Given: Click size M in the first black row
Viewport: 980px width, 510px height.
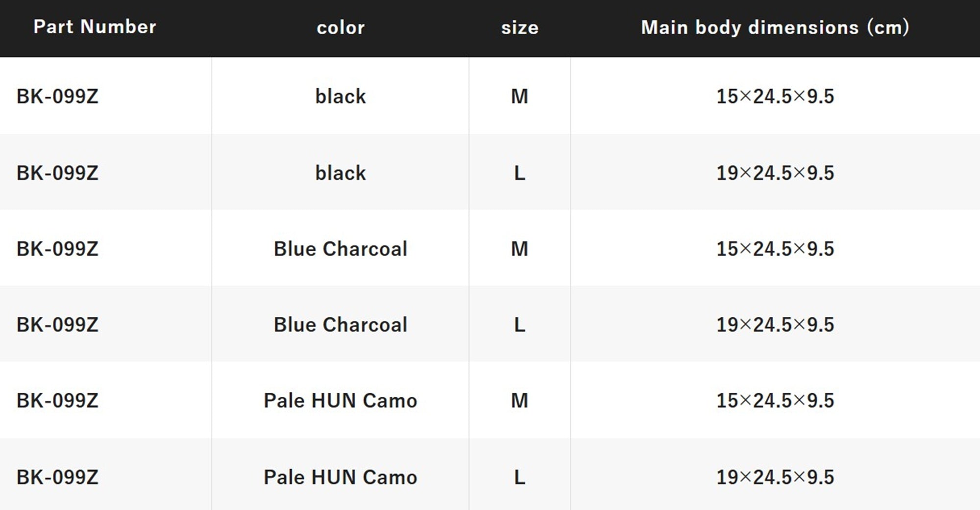Looking at the screenshot, I should (x=519, y=96).
